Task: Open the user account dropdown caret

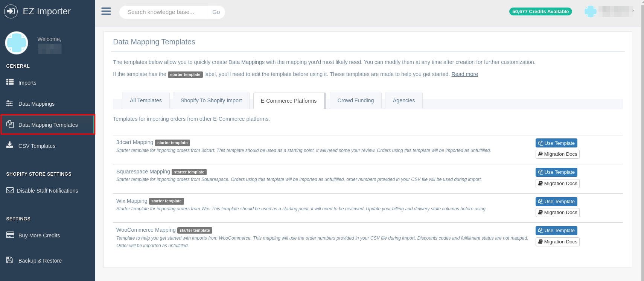Action: coord(634,11)
